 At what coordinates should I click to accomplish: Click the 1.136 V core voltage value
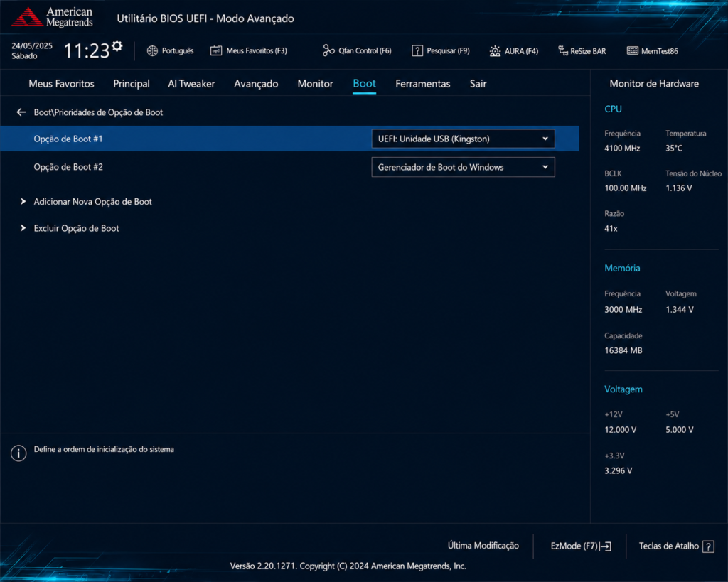point(678,188)
